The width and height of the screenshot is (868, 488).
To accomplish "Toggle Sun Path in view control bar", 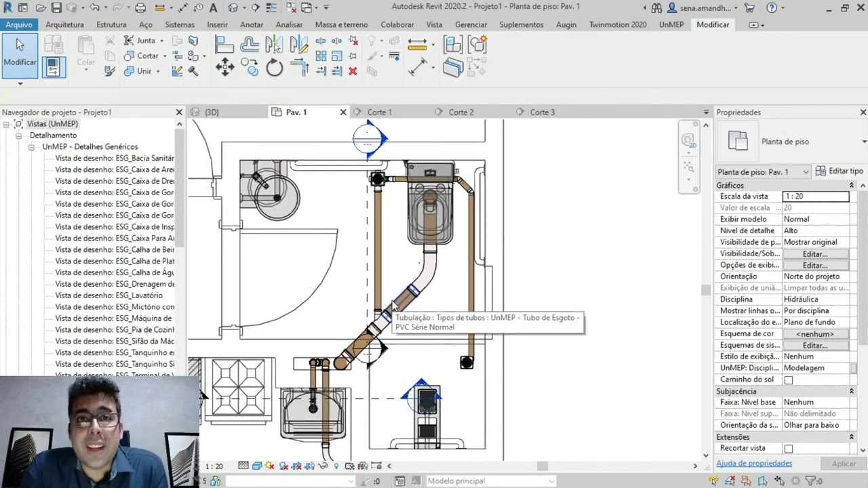I will [270, 466].
